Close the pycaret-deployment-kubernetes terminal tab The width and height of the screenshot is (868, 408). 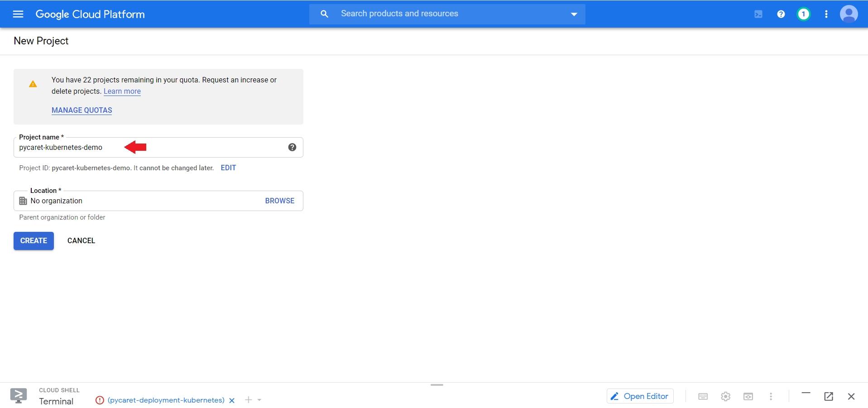[232, 400]
